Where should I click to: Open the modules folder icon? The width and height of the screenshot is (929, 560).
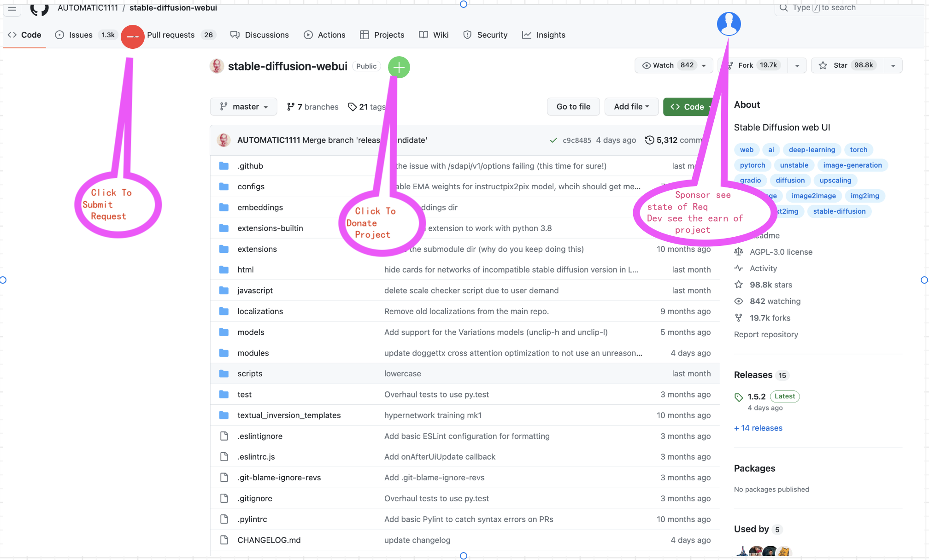coord(224,353)
